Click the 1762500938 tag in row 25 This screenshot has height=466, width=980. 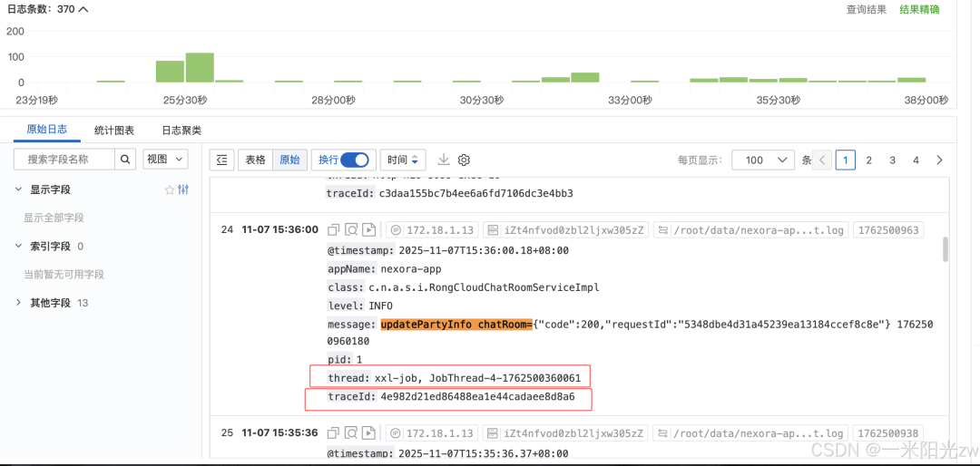(x=888, y=432)
